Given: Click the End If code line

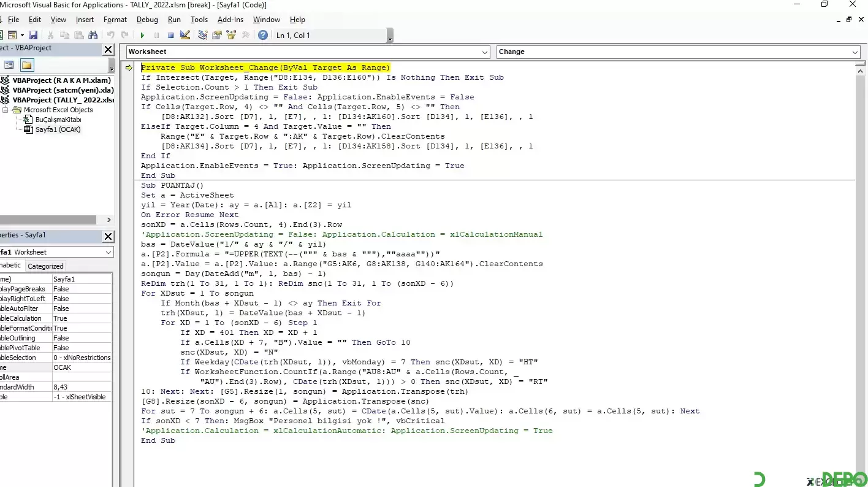Looking at the screenshot, I should (156, 156).
